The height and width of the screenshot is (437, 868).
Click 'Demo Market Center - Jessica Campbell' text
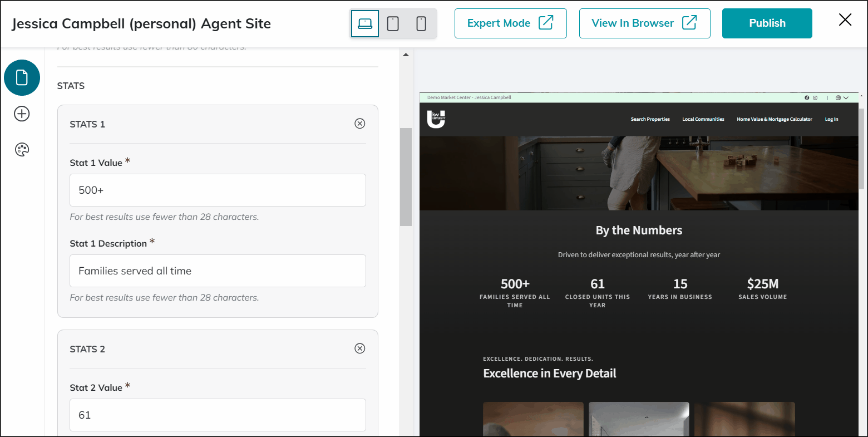[469, 97]
